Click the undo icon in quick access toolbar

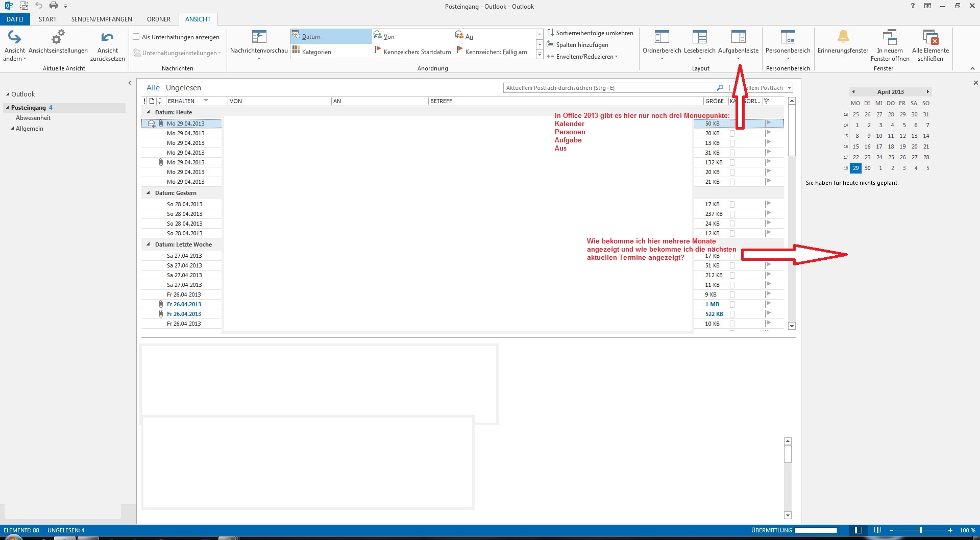(39, 6)
